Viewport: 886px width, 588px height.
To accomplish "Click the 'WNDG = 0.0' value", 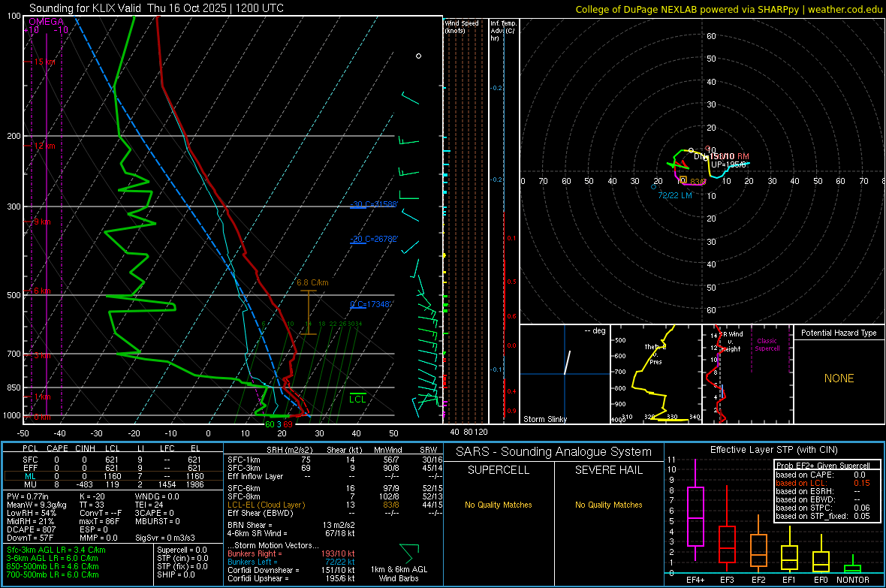I will pos(157,496).
